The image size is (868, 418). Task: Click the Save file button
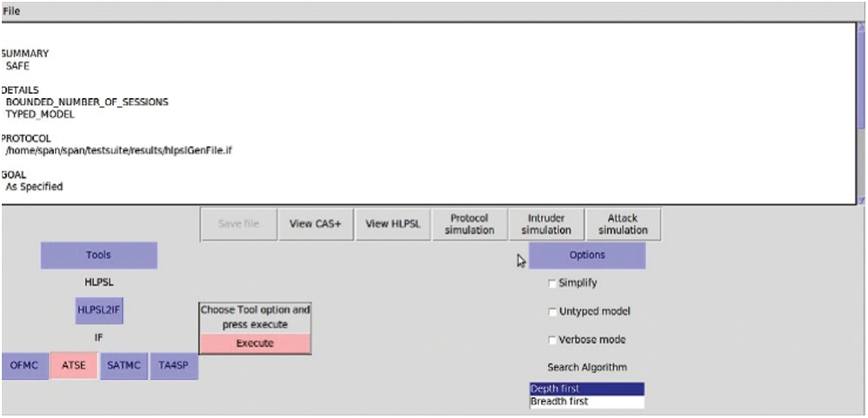coord(238,224)
